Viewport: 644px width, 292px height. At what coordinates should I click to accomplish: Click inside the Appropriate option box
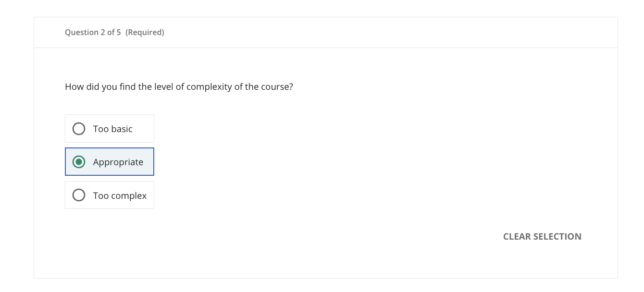pos(109,162)
